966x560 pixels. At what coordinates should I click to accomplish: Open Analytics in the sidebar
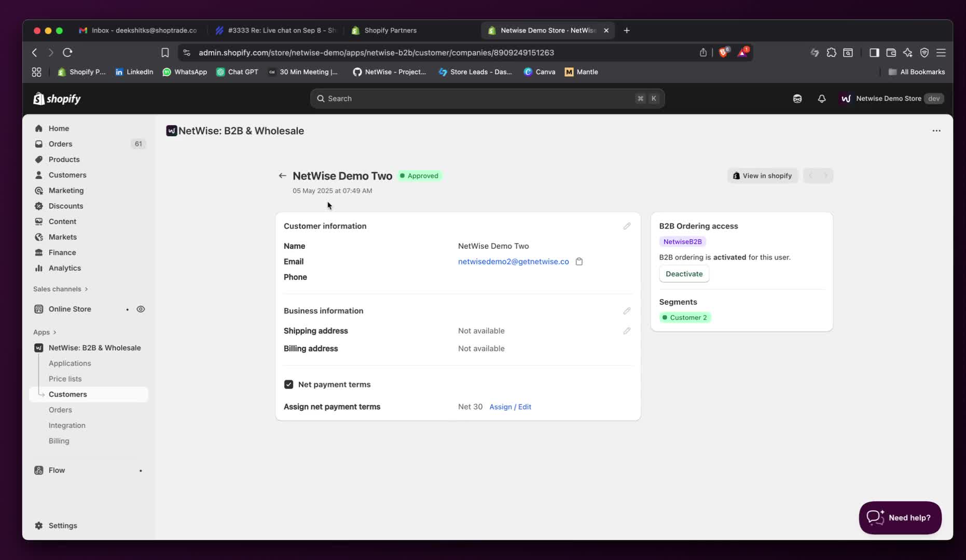click(89, 268)
